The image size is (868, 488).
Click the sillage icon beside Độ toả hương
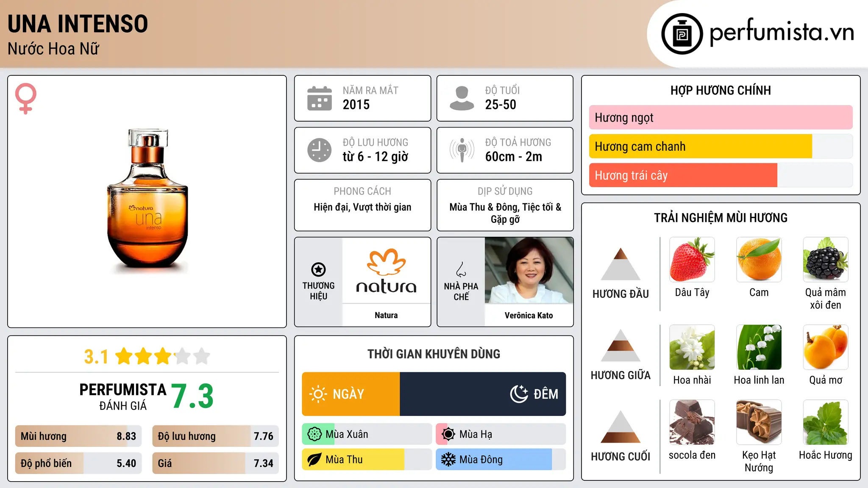click(462, 150)
